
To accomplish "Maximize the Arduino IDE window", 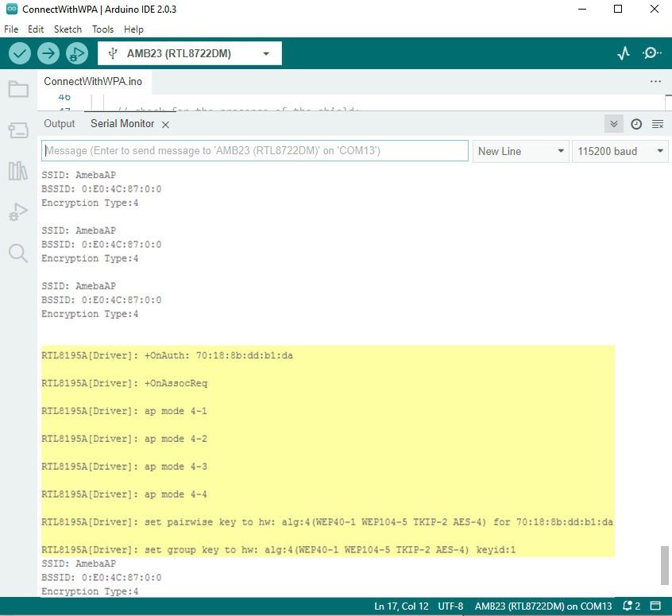I will [x=618, y=9].
